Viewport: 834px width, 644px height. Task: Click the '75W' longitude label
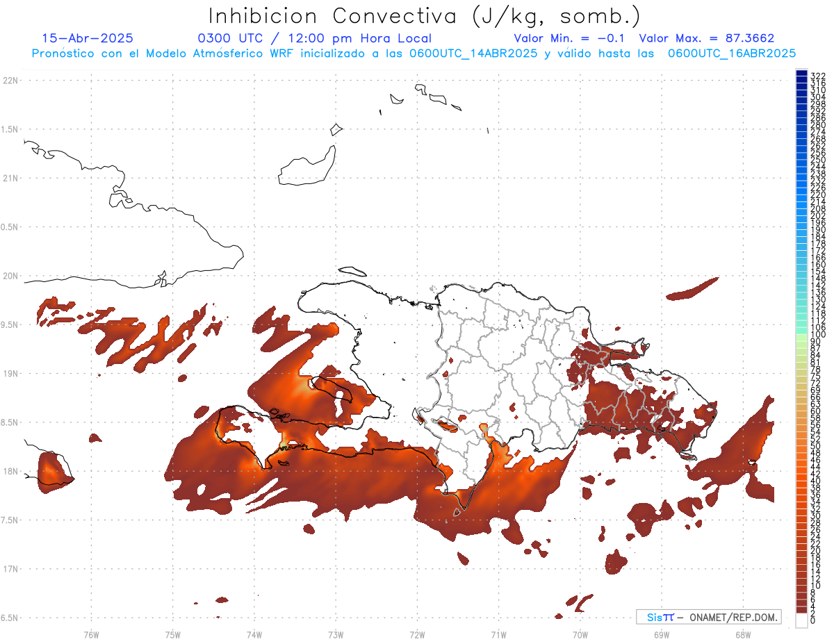173,634
